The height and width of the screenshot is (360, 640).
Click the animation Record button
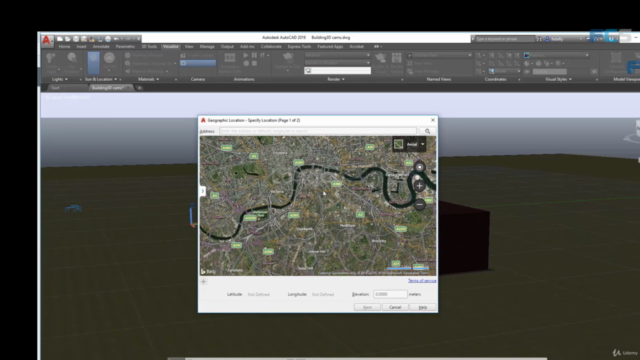click(x=246, y=64)
